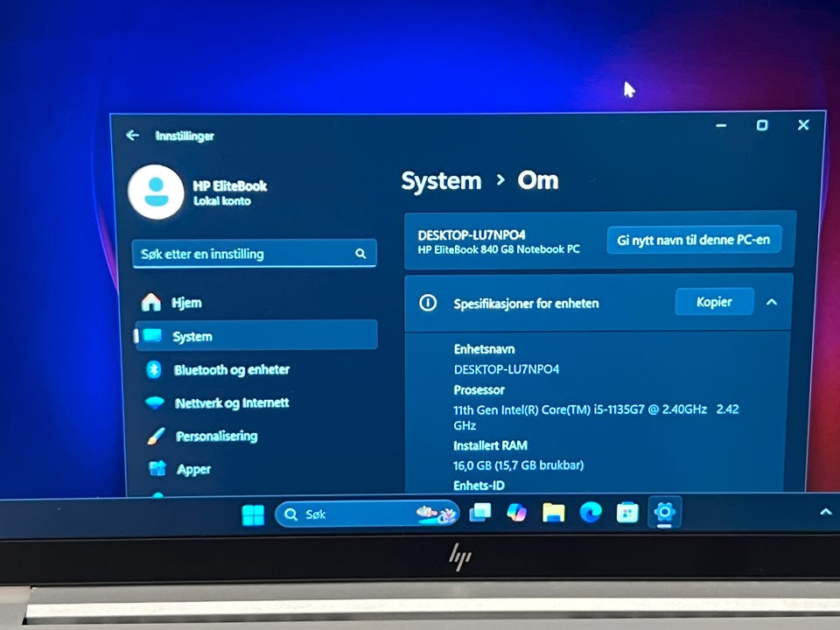Click the Enhetsnavn label

click(x=484, y=349)
